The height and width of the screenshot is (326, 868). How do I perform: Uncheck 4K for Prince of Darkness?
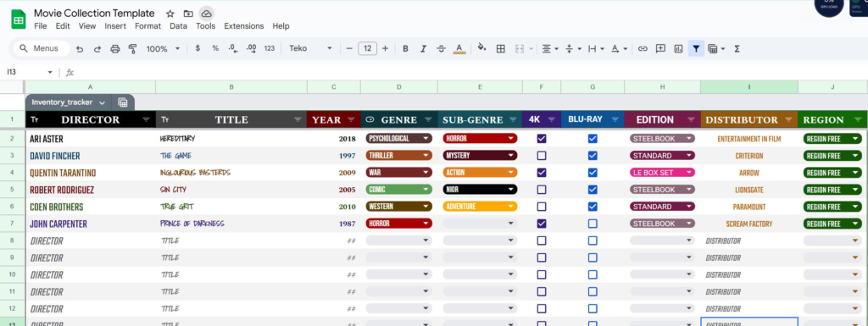pos(542,224)
